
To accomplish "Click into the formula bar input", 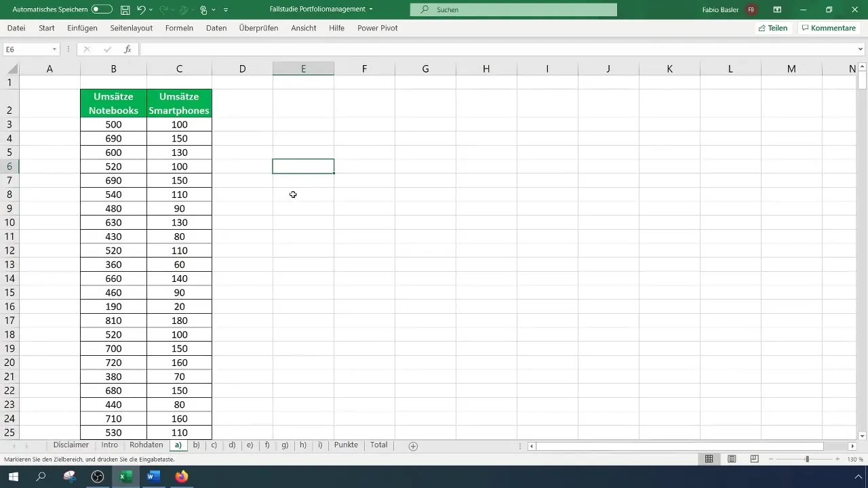I will (497, 49).
